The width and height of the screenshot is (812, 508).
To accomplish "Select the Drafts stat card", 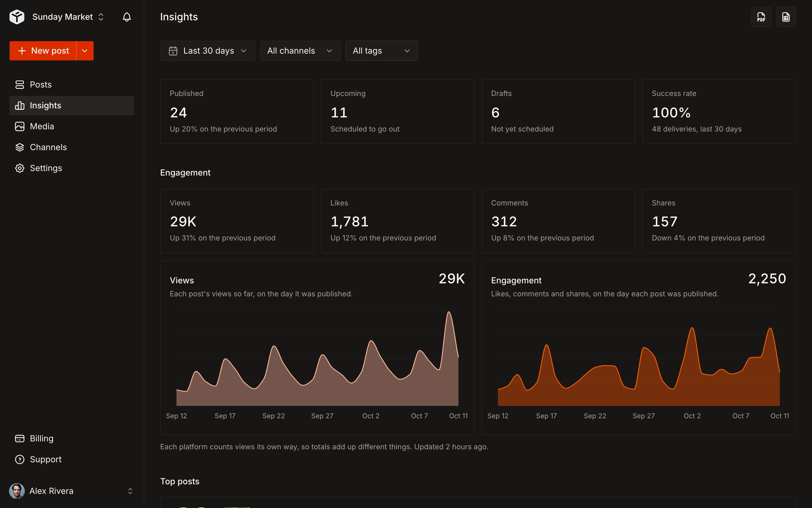I will click(x=558, y=111).
